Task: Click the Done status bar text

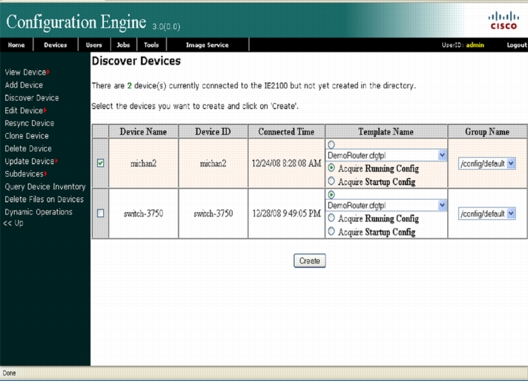Action: click(x=9, y=373)
